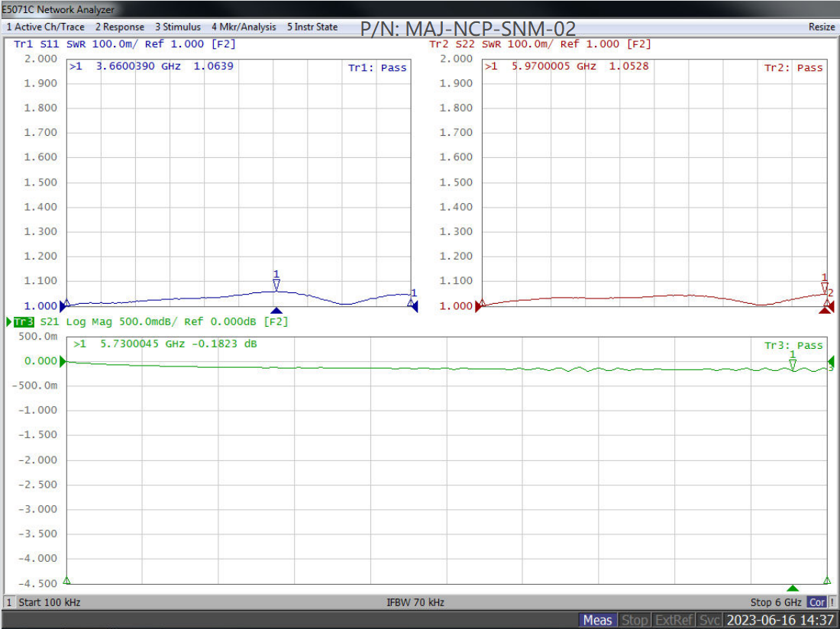Open the Active Ch/Trace menu
This screenshot has width=840, height=629.
click(46, 27)
